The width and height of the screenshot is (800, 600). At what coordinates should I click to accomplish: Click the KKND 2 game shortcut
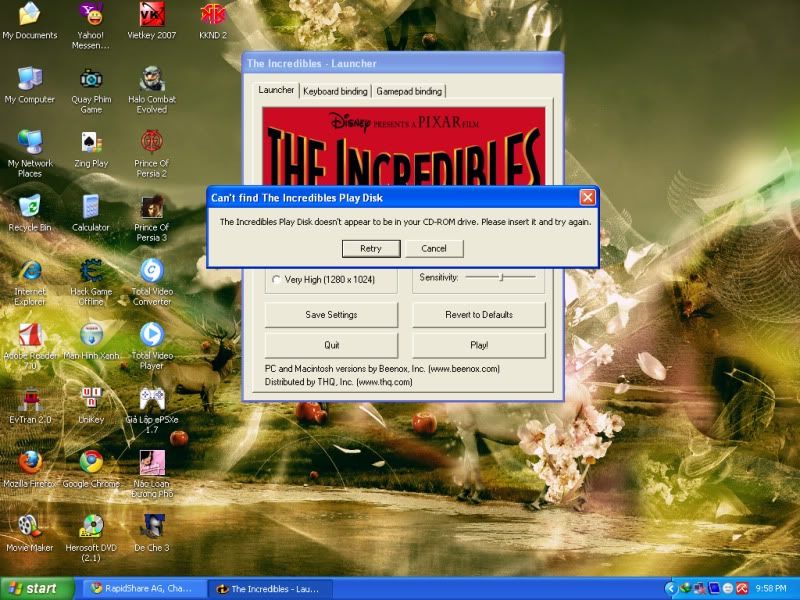point(213,20)
